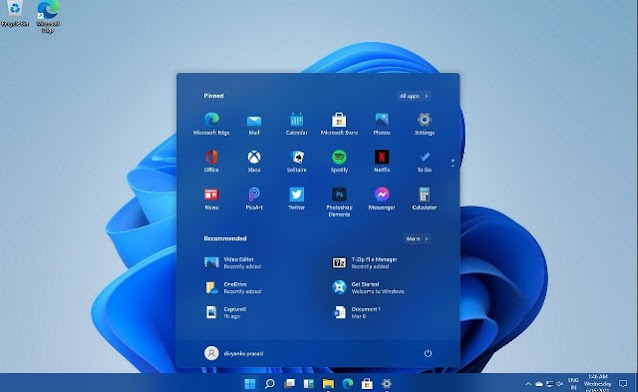
Task: Open the notification center icon
Action: coord(623,383)
